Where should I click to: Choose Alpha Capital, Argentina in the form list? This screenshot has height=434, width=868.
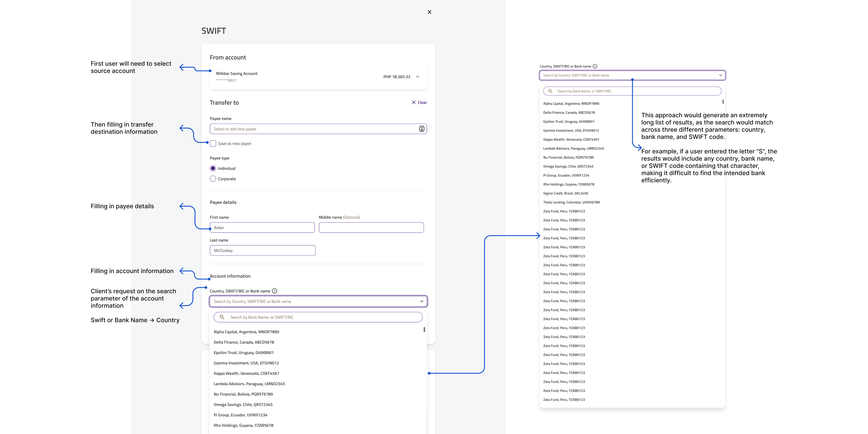pos(246,332)
